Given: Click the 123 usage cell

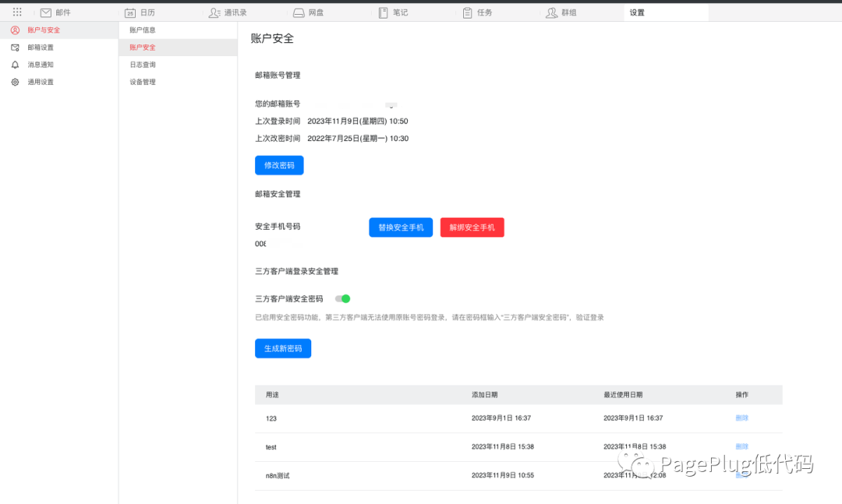Looking at the screenshot, I should click(x=271, y=418).
